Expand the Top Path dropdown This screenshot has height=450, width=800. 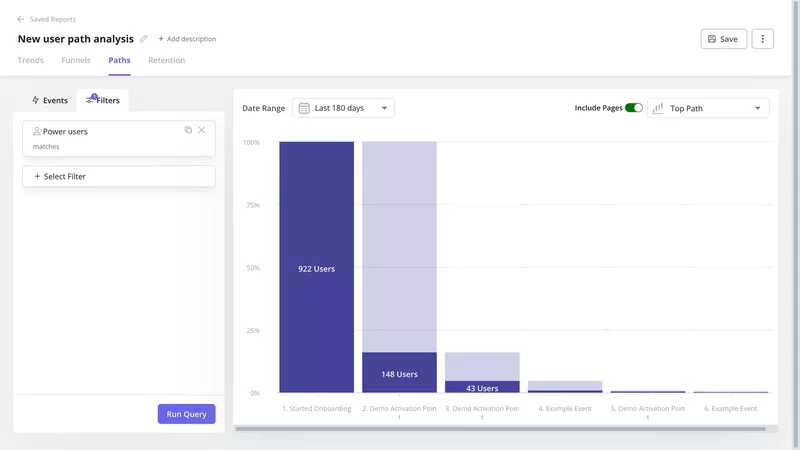pyautogui.click(x=708, y=108)
